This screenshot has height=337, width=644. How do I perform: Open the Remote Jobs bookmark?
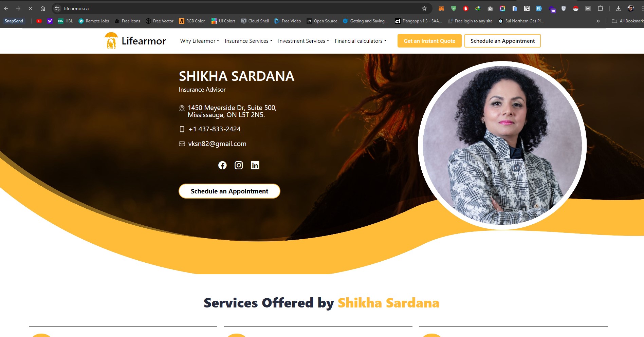point(94,21)
